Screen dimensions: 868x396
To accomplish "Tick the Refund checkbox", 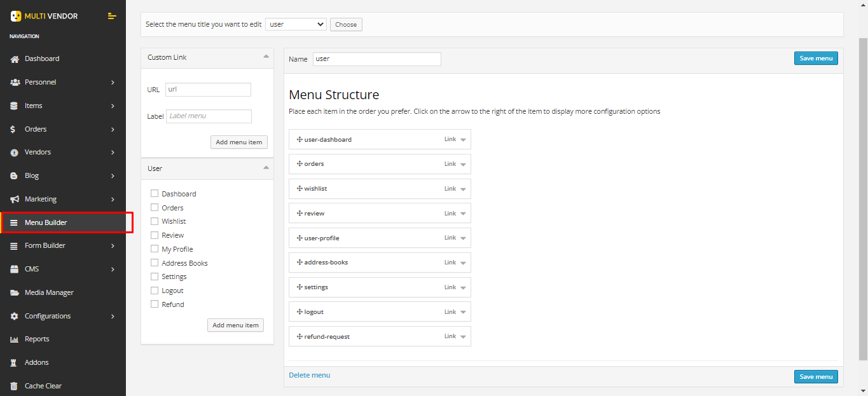I will (x=155, y=304).
